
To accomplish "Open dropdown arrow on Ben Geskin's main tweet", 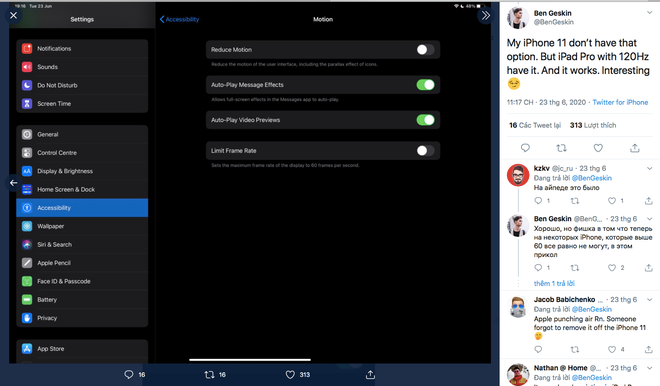I will pos(649,13).
